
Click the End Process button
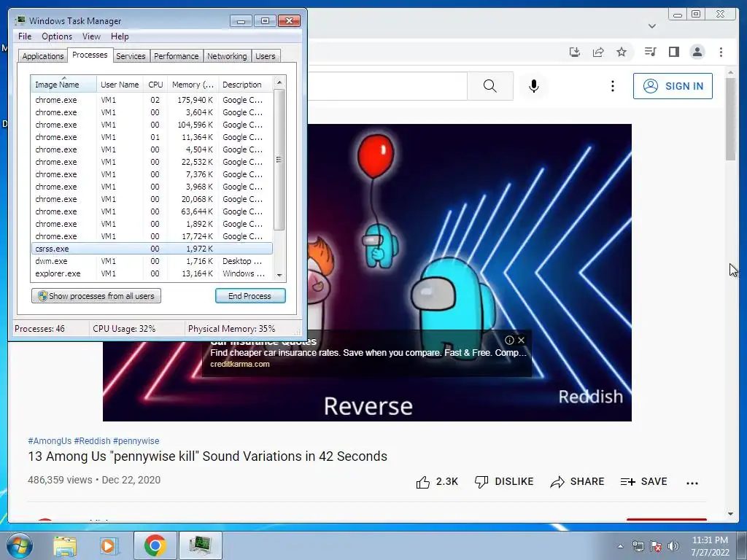[x=250, y=296]
